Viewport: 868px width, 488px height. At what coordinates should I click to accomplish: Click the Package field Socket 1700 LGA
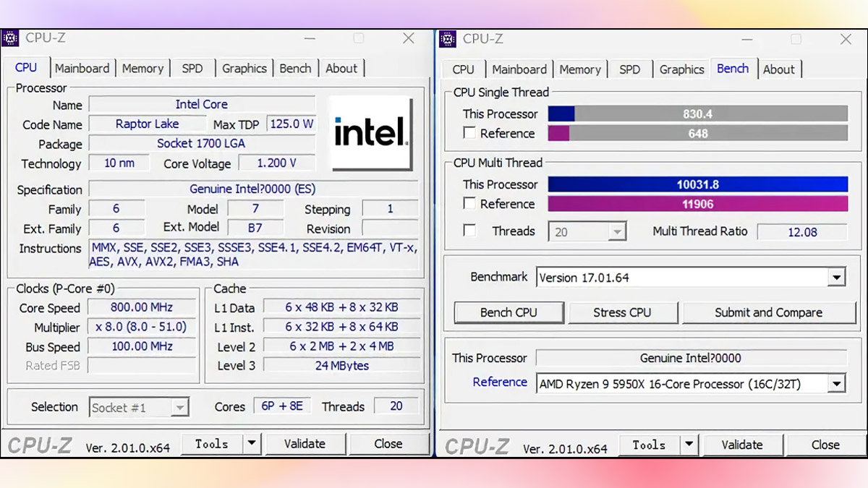[x=202, y=143]
